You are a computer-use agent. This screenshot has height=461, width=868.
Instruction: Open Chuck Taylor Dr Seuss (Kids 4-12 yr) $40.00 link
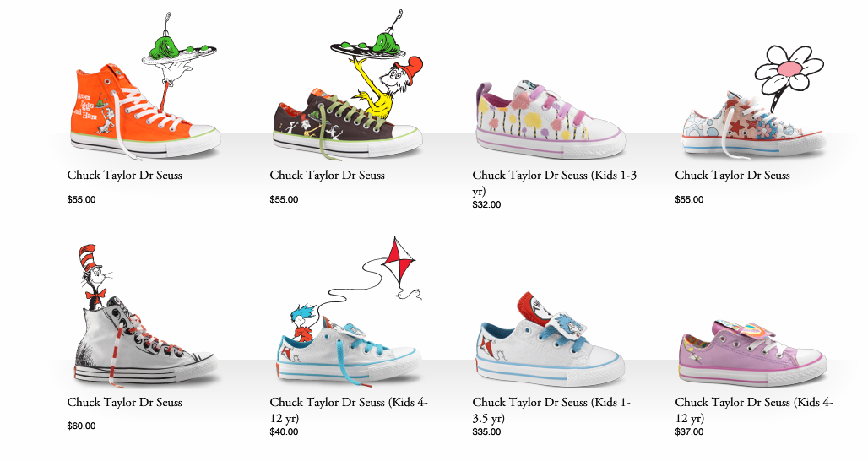click(349, 410)
